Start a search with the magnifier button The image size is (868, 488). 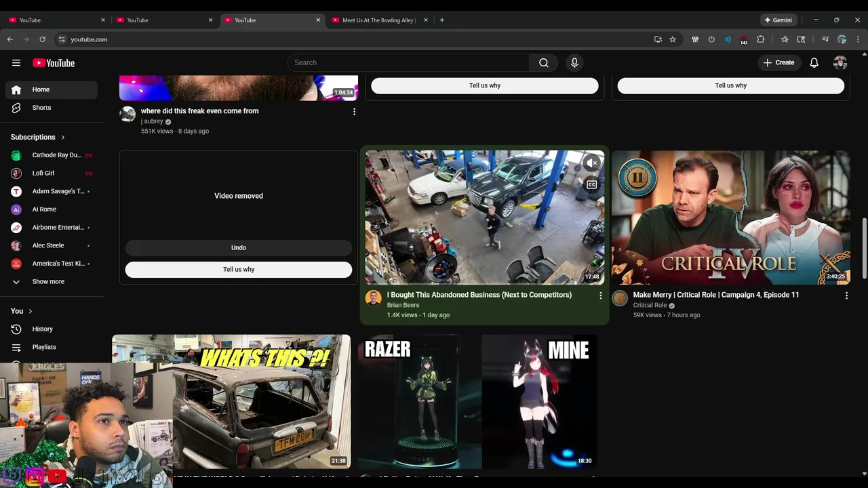(543, 62)
